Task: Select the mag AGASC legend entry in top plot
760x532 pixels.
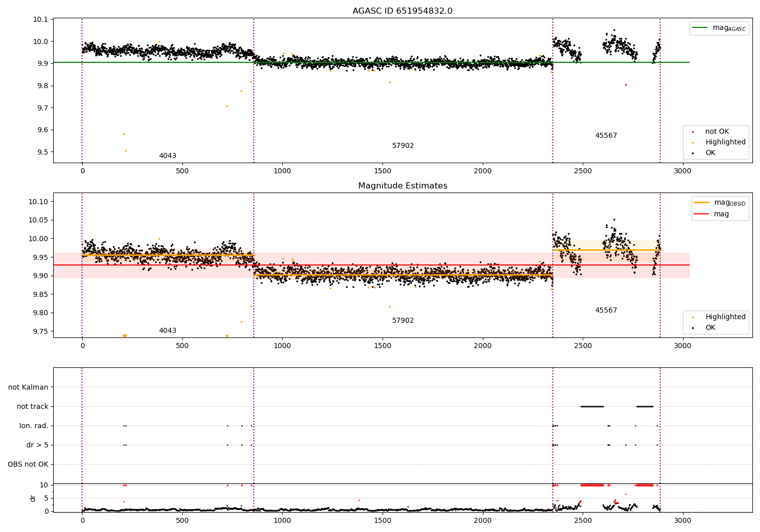Action: click(719, 28)
